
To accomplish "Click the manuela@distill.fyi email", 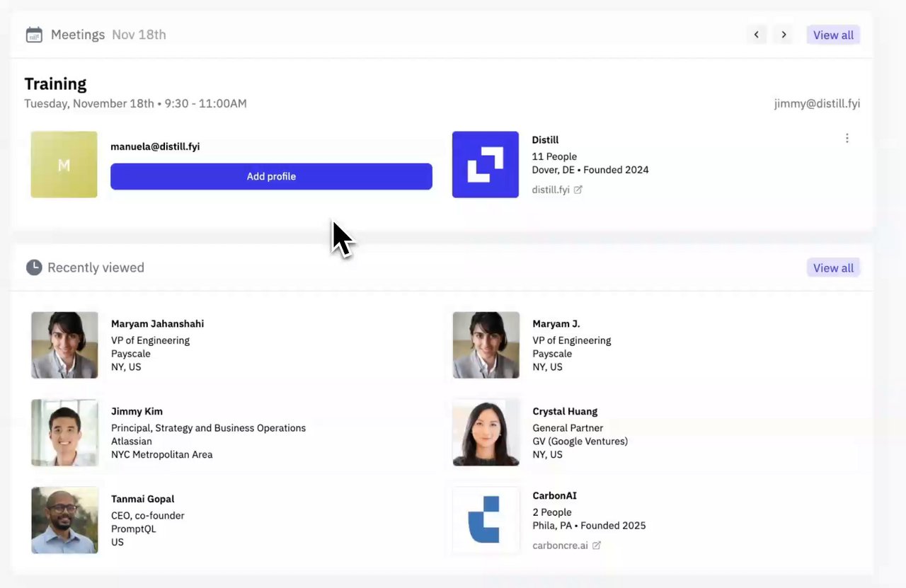I will click(x=155, y=146).
